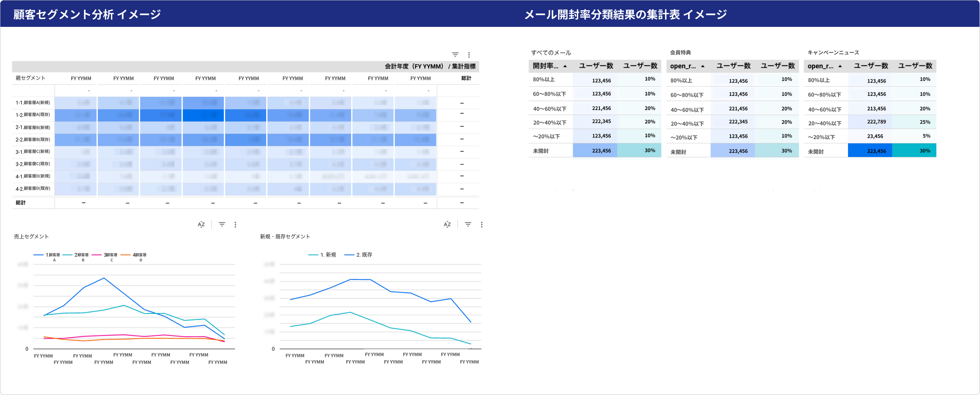Click 親セグメント column header
Image resolution: width=980 pixels, height=395 pixels.
coord(30,78)
